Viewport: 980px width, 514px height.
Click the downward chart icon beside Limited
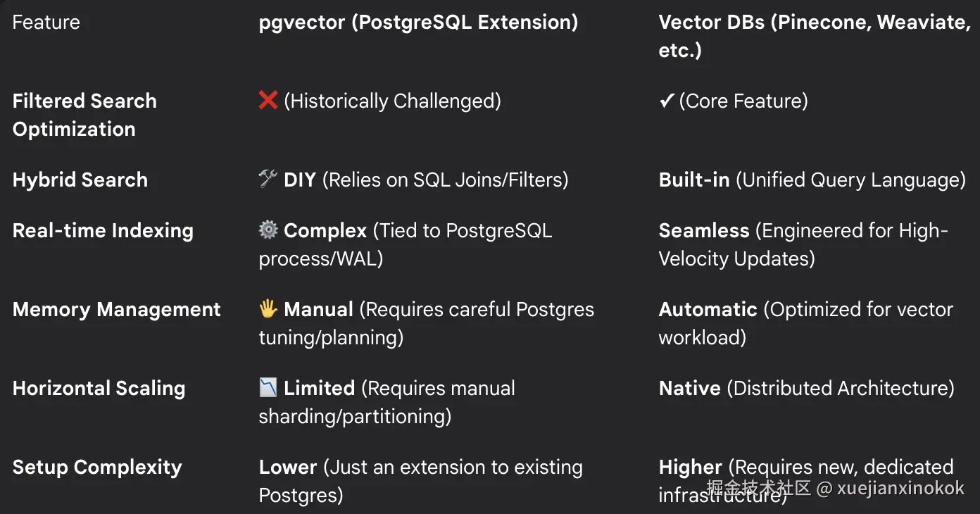pyautogui.click(x=268, y=389)
